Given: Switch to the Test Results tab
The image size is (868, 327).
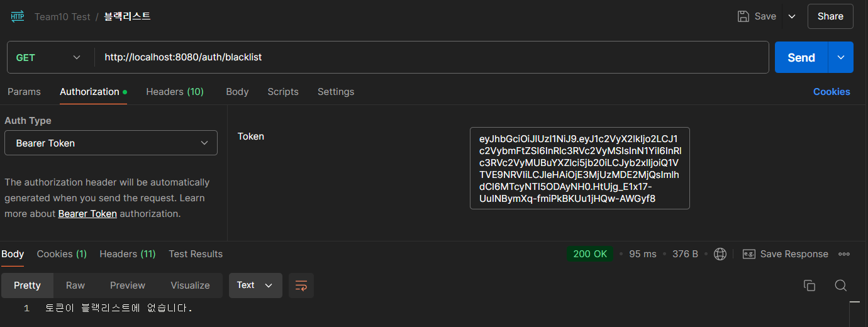Looking at the screenshot, I should click(196, 254).
